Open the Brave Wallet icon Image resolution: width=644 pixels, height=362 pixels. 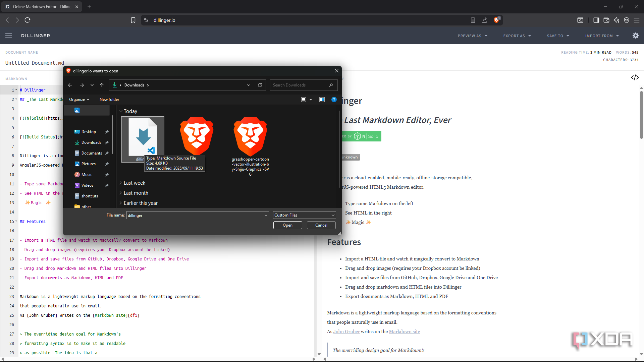(606, 20)
